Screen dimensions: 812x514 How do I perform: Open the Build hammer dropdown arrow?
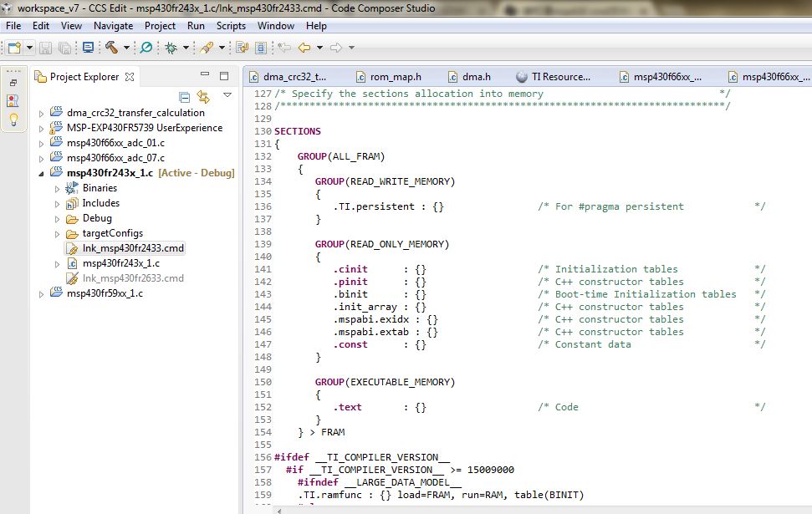(x=126, y=48)
